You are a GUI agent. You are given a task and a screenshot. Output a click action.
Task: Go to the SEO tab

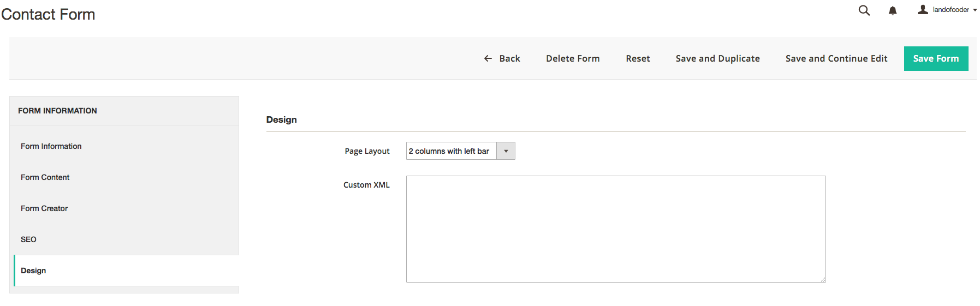28,239
